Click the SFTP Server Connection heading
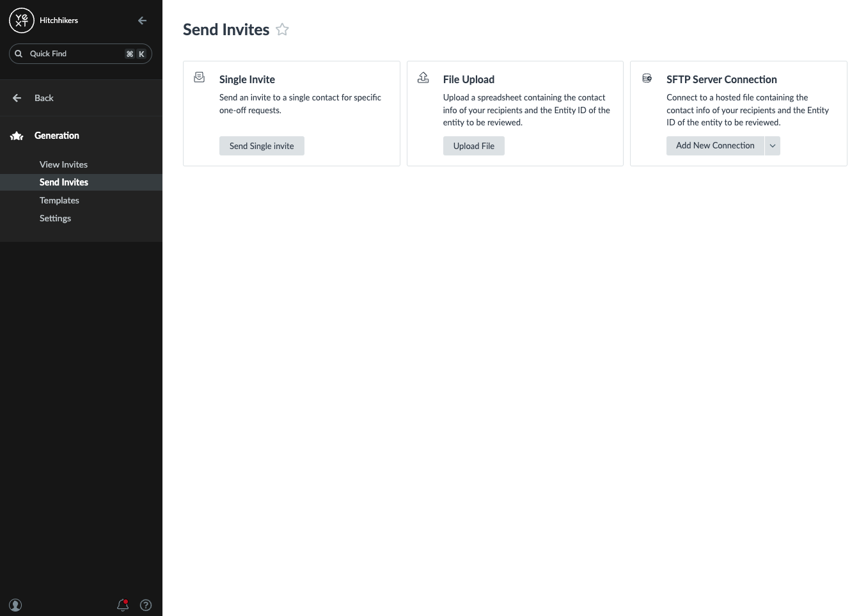Screen dimensions: 859x616 click(721, 79)
